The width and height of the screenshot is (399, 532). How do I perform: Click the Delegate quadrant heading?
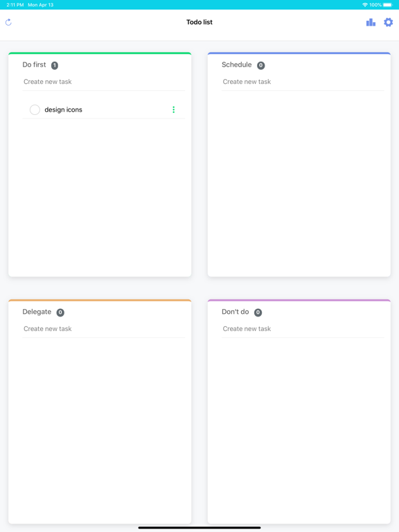37,312
